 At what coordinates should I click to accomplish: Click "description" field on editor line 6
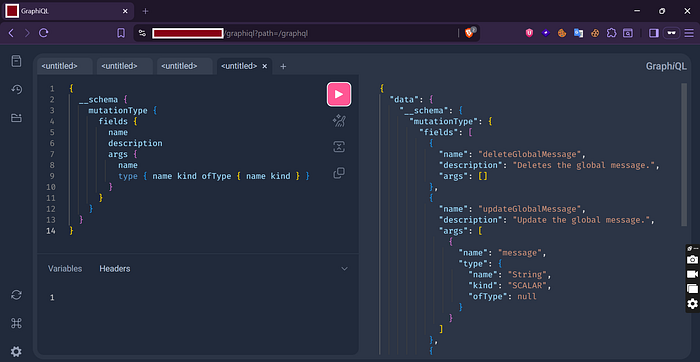(135, 143)
